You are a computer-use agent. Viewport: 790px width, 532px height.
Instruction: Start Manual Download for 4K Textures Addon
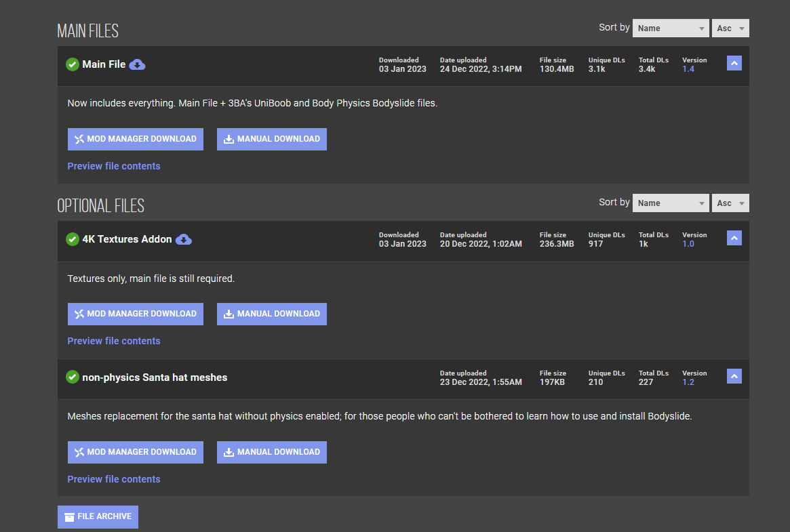click(x=271, y=314)
